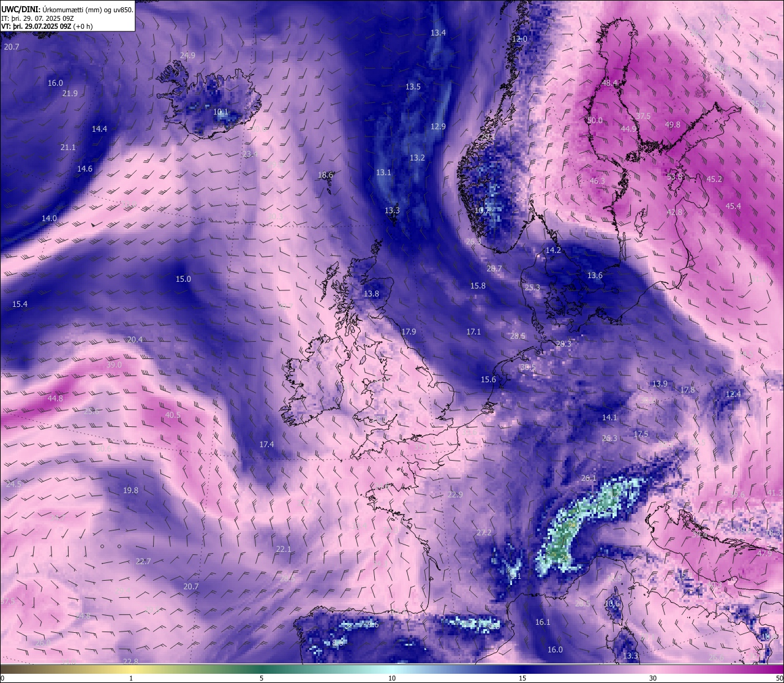Viewport: 784px width, 683px height.
Task: Select the 13.9 value label
Action: pos(660,383)
